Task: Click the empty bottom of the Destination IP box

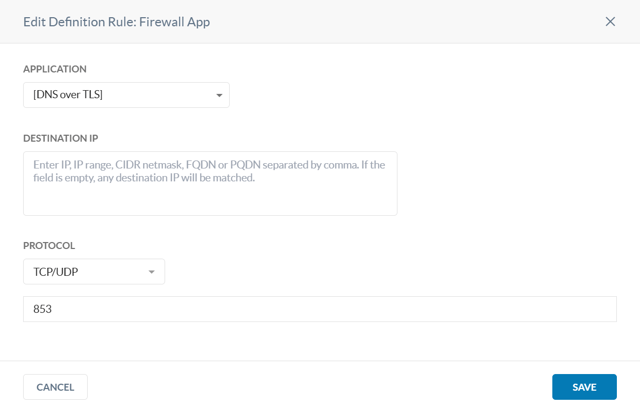Action: (210, 204)
